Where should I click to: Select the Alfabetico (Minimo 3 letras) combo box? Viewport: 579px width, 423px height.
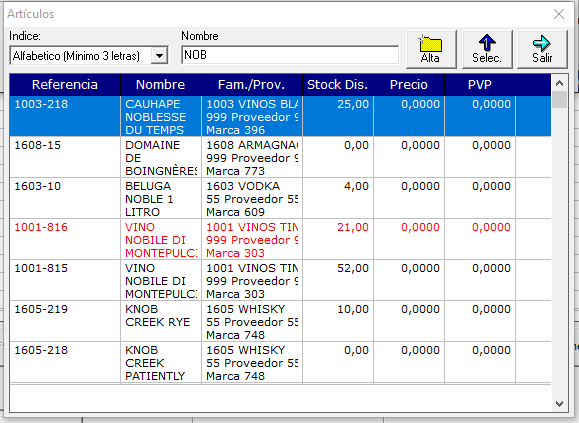click(89, 56)
